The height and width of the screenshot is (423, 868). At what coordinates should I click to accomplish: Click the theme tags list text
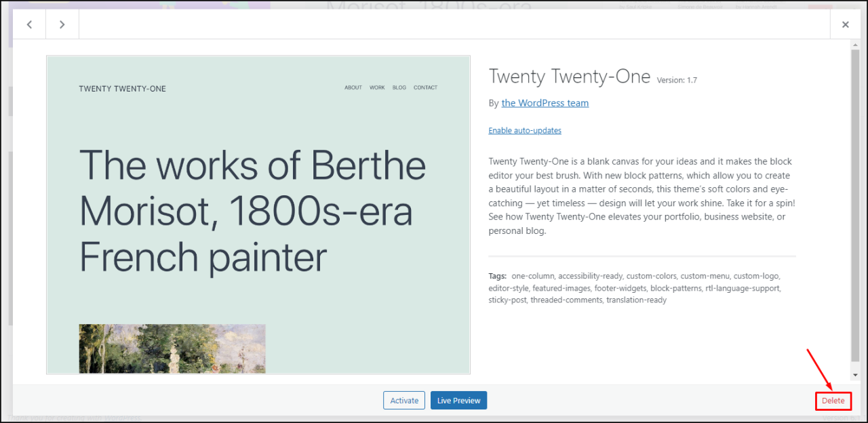(x=634, y=288)
